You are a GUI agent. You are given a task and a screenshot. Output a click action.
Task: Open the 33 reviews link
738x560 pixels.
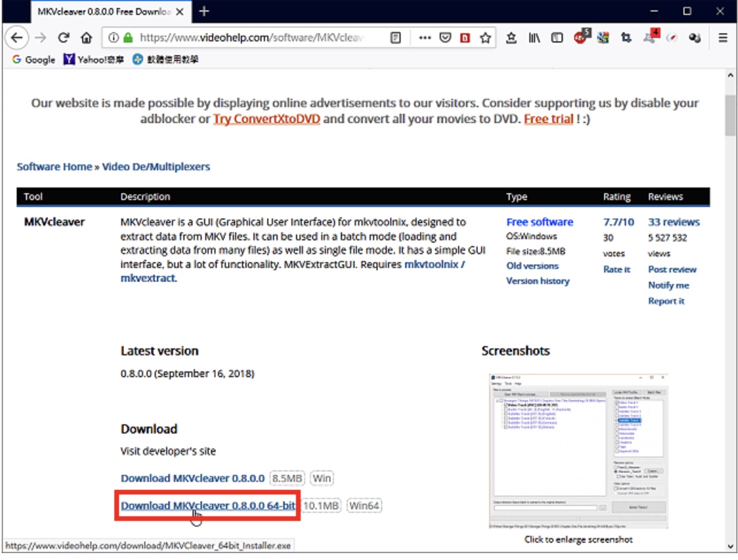tap(674, 222)
